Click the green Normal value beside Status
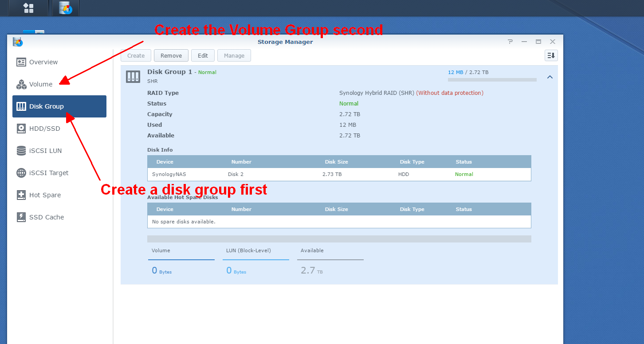This screenshot has width=644, height=344. tap(349, 104)
